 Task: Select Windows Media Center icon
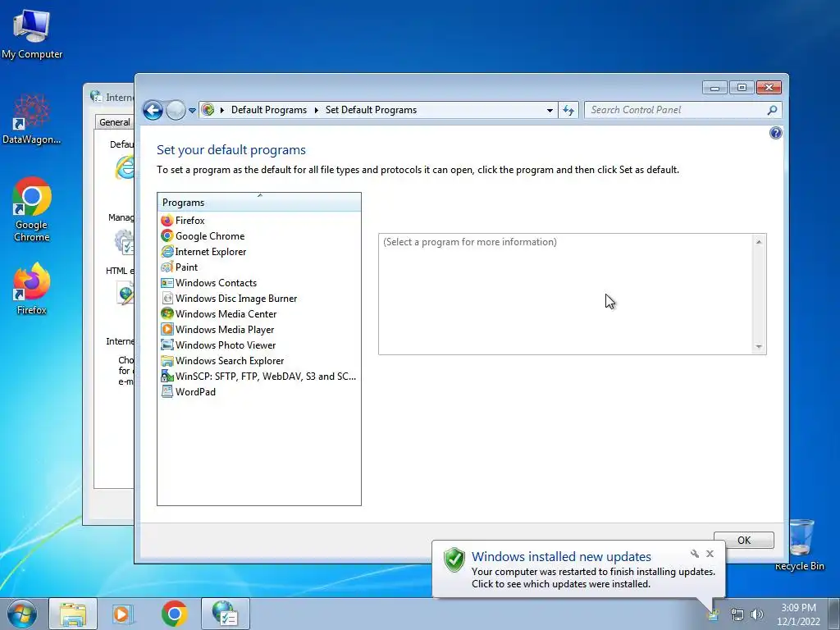point(167,313)
